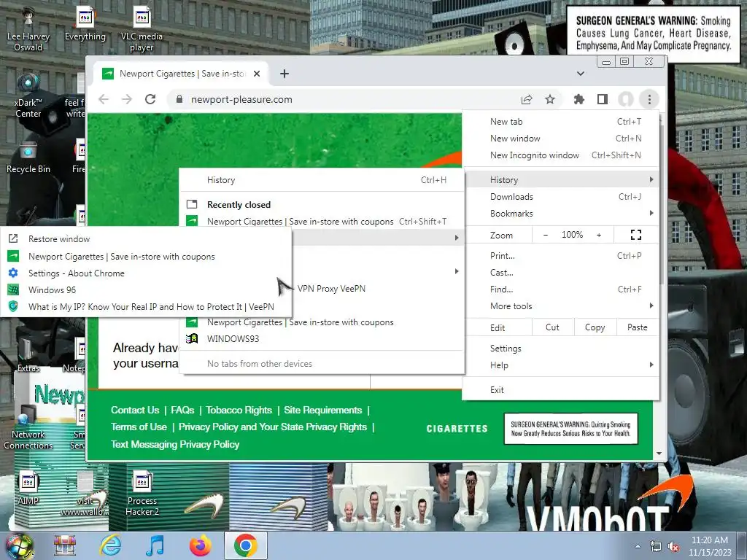The width and height of the screenshot is (747, 560).
Task: Expand the More tools submenu
Action: (561, 306)
